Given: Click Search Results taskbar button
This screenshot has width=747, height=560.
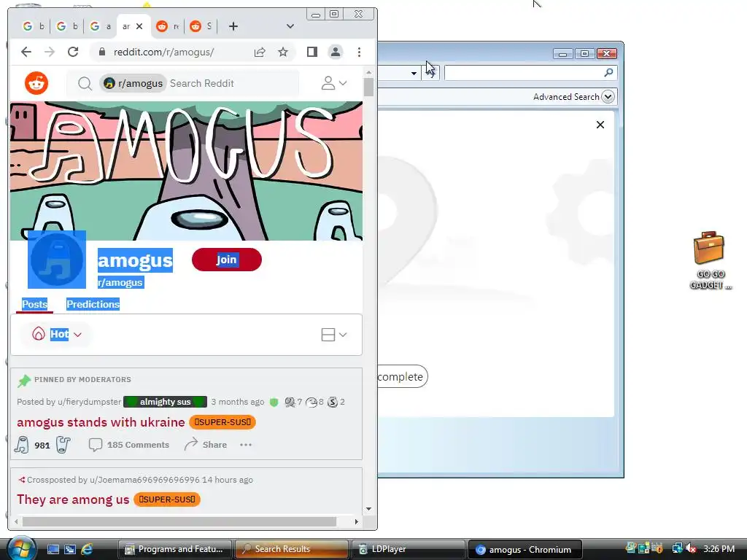Looking at the screenshot, I should [291, 549].
